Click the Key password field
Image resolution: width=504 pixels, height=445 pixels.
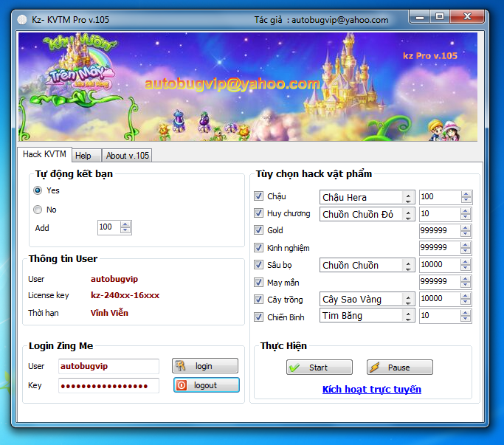pos(108,385)
